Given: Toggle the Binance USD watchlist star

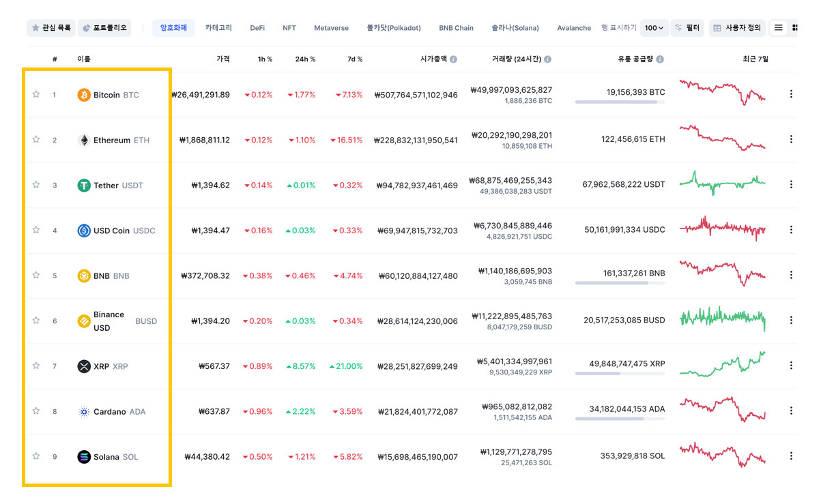Looking at the screenshot, I should pos(36,321).
